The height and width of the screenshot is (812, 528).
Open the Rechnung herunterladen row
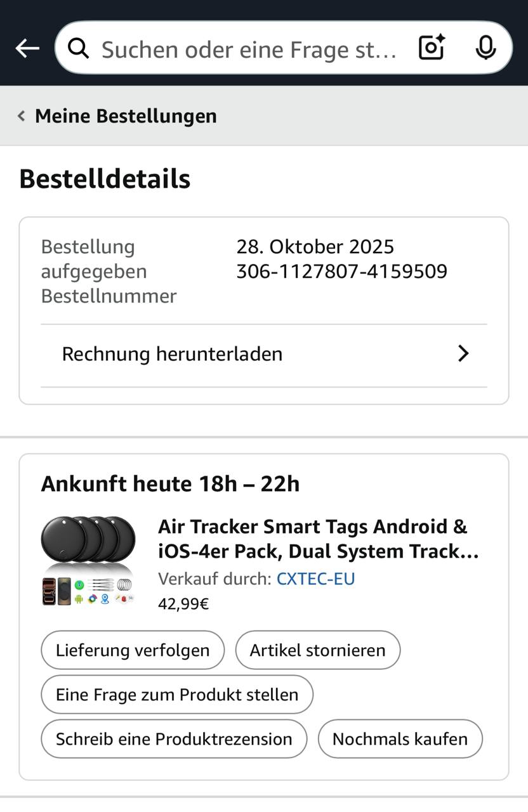(172, 354)
